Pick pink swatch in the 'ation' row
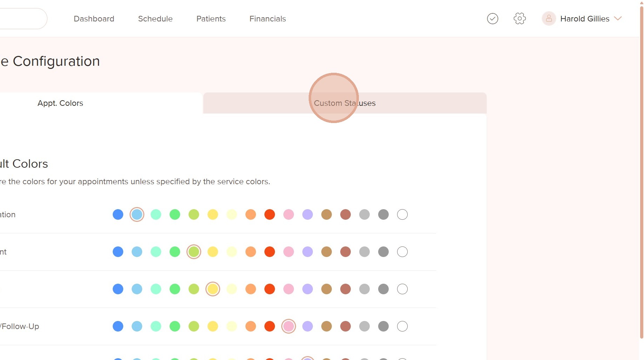This screenshot has width=644, height=360. (289, 214)
